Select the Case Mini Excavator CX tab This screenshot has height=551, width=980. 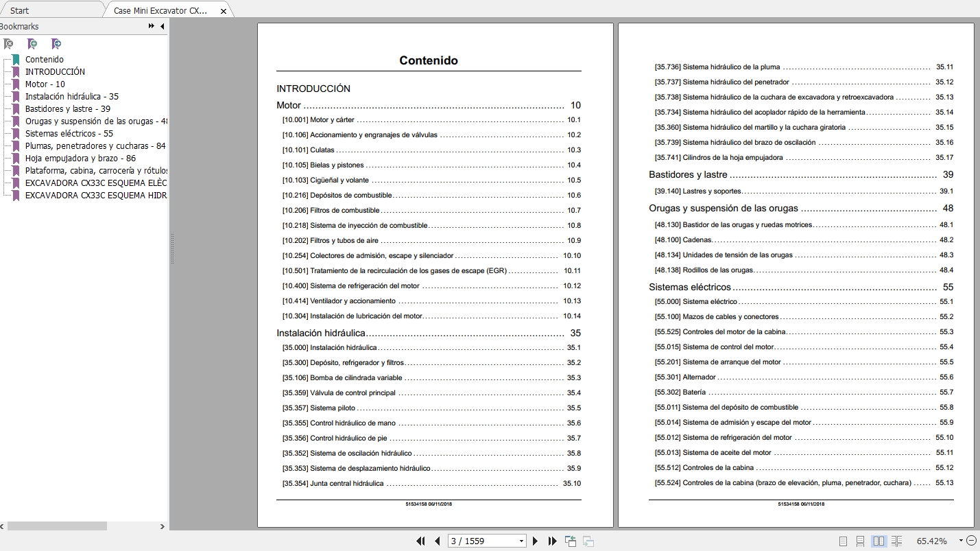click(x=160, y=11)
